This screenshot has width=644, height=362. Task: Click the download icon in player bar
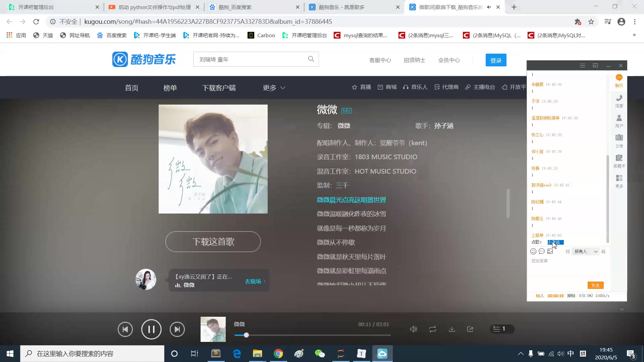pyautogui.click(x=452, y=329)
